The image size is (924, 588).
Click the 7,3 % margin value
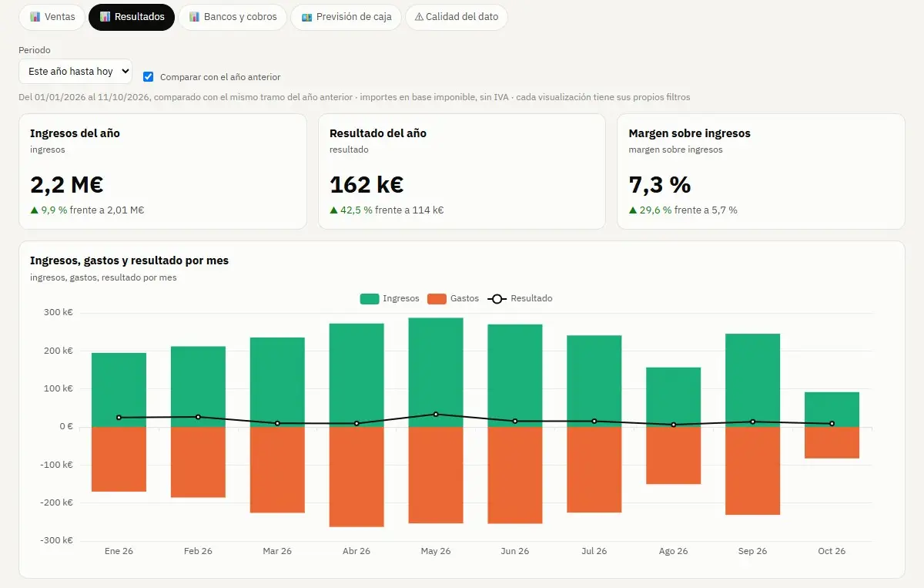coord(660,185)
